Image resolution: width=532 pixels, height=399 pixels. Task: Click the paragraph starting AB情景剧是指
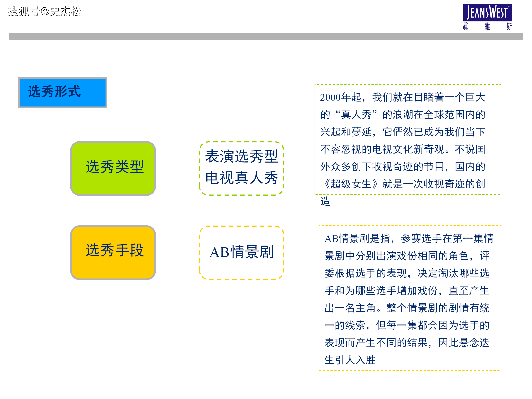[409, 298]
